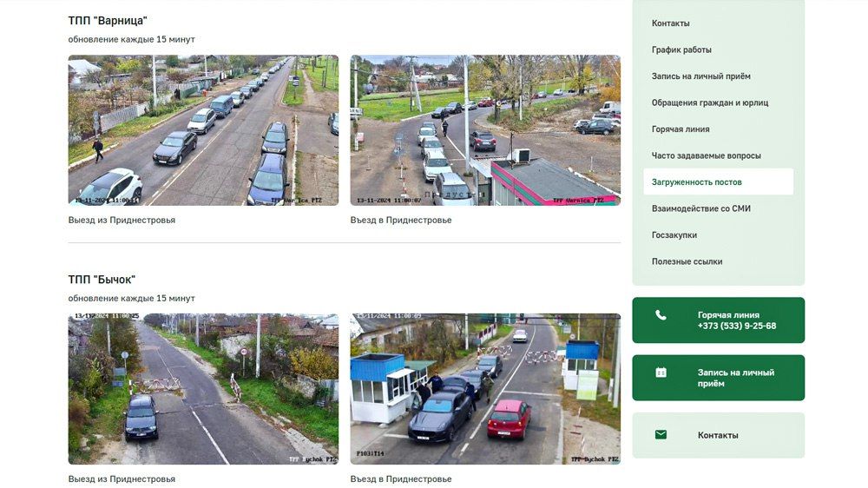Go to Обращения граждан и юрлиц
The height and width of the screenshot is (488, 868).
[x=709, y=103]
